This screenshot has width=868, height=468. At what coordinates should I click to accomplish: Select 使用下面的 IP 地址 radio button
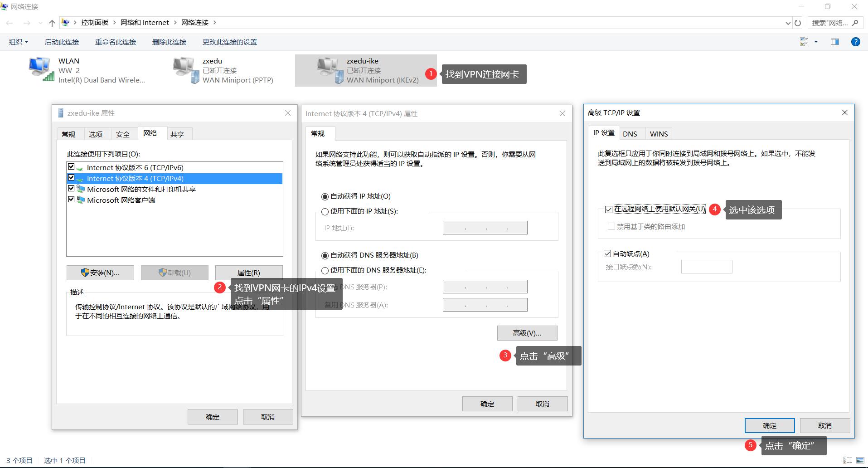pyautogui.click(x=325, y=212)
